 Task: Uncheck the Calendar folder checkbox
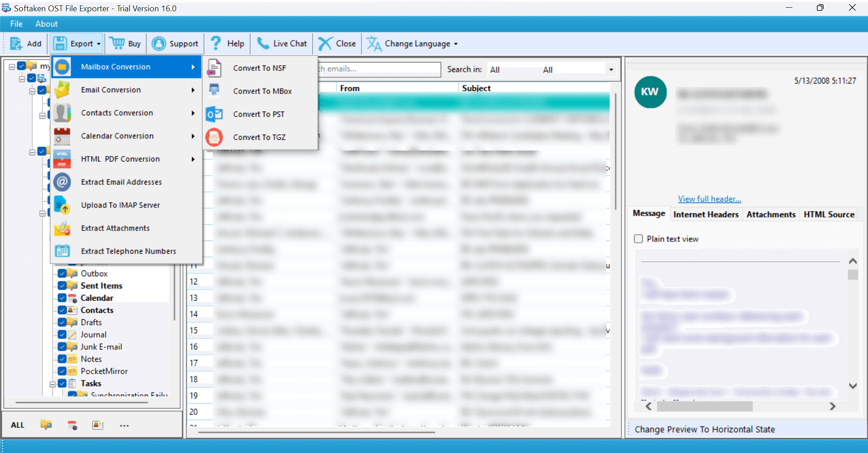click(62, 298)
